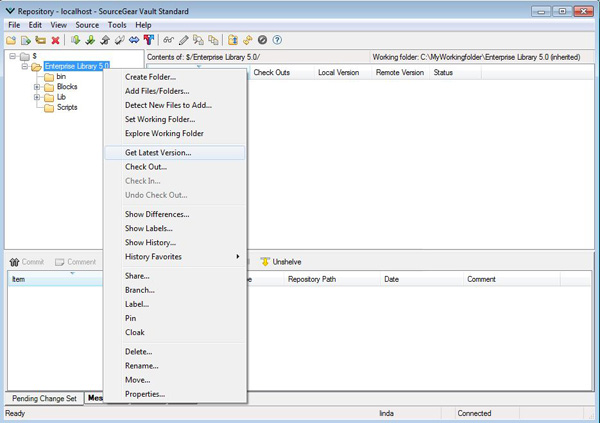Viewport: 600px width, 423px height.
Task: Click the blue double-arrow toolbar icon
Action: (x=134, y=40)
